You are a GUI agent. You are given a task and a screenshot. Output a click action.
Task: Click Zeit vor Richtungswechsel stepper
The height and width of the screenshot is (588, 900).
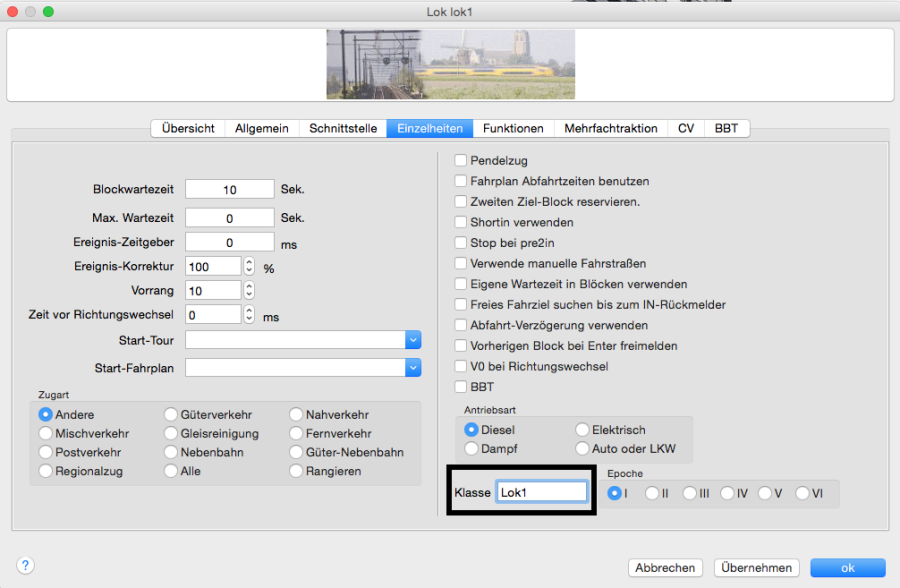point(249,315)
